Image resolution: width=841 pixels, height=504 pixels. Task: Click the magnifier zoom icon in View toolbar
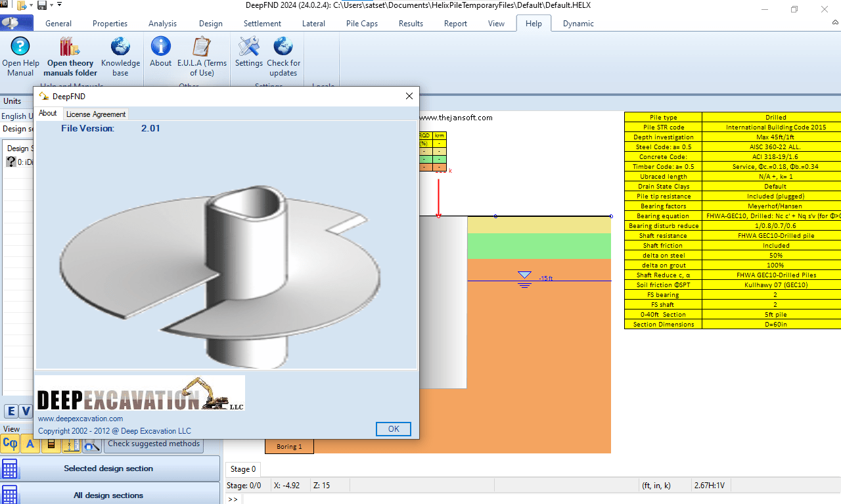(x=92, y=444)
